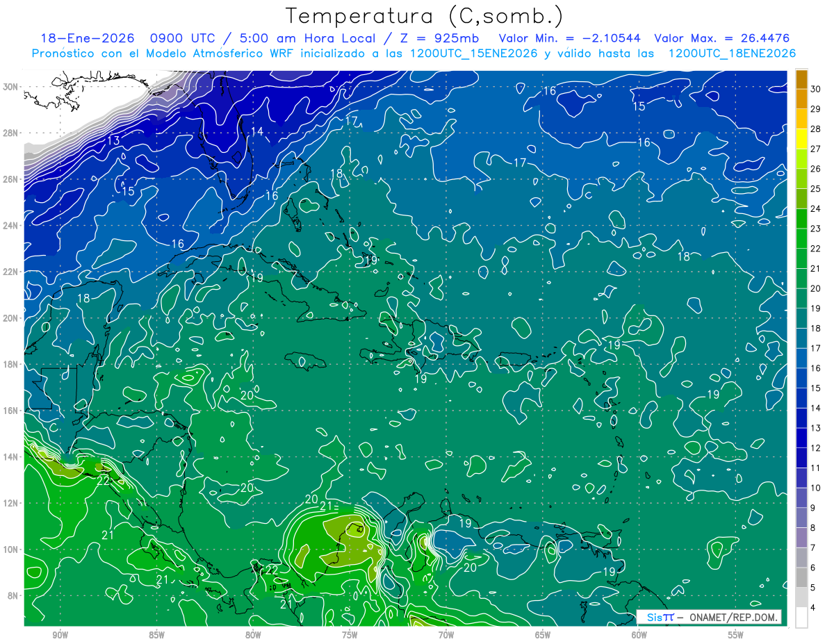The height and width of the screenshot is (644, 834).
Task: Click the title 'Temperatura (C,somb.)'
Action: coord(424,16)
